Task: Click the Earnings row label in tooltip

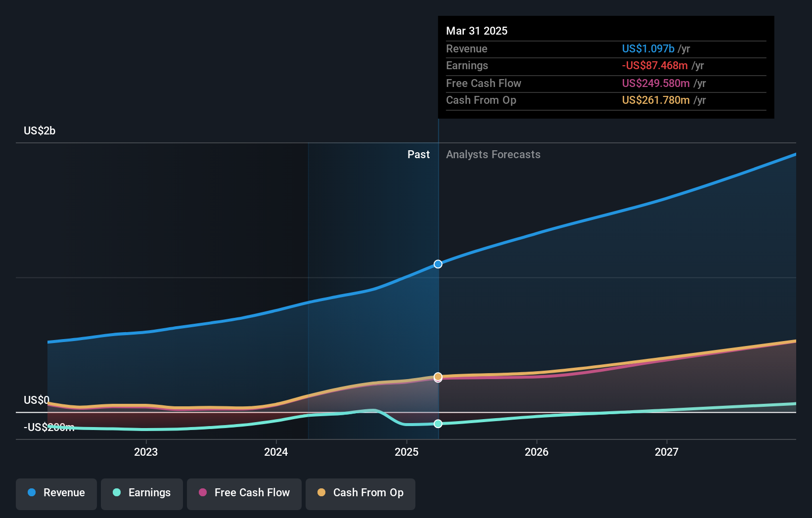Action: (x=467, y=65)
